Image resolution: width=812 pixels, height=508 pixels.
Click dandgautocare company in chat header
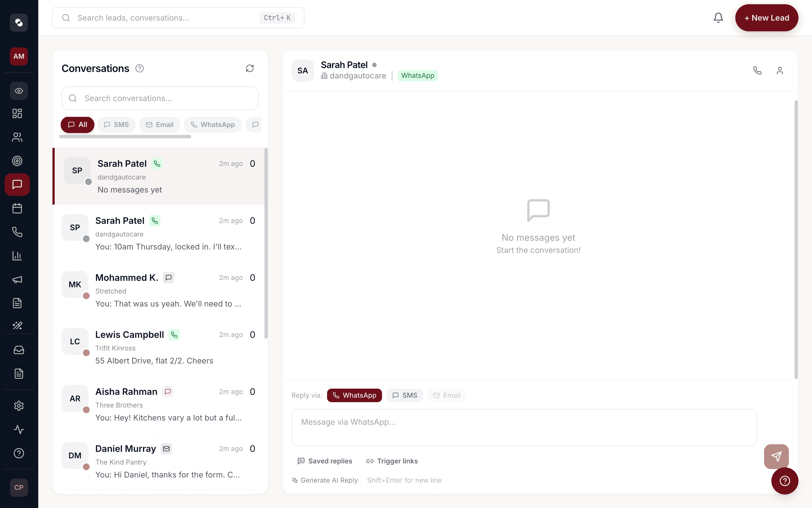point(353,76)
